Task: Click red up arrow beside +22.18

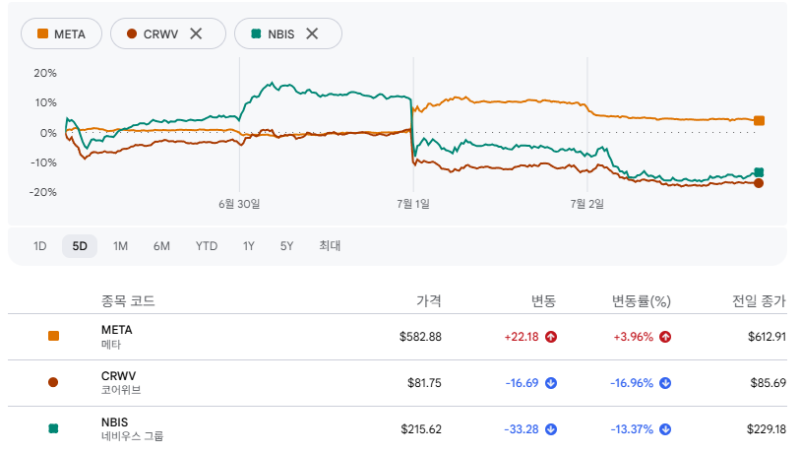Action: pyautogui.click(x=551, y=337)
